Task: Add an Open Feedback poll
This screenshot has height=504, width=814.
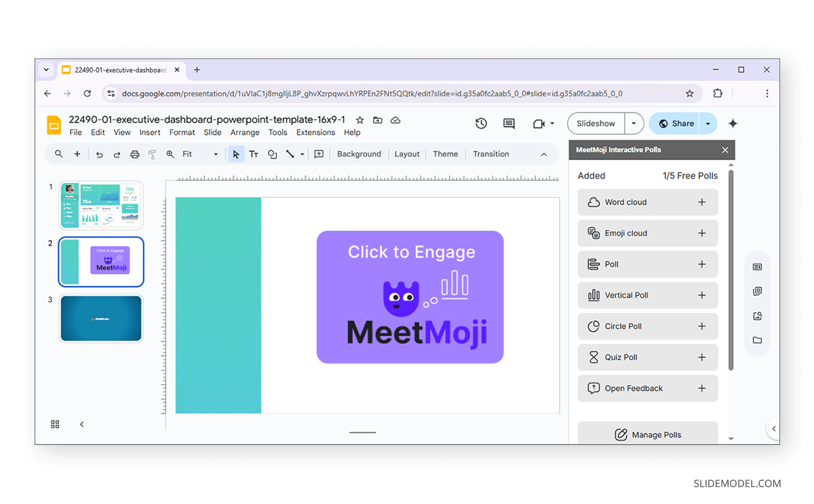Action: click(x=702, y=389)
